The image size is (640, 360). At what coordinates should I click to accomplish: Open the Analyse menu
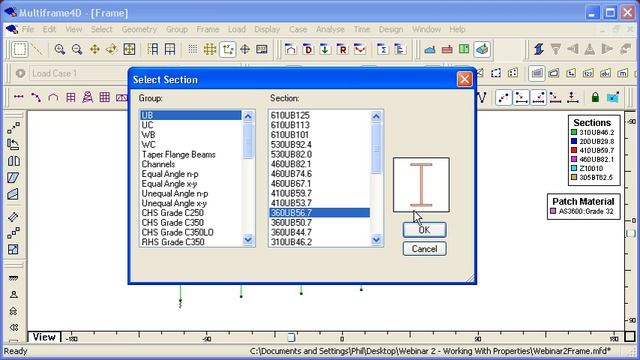click(330, 29)
